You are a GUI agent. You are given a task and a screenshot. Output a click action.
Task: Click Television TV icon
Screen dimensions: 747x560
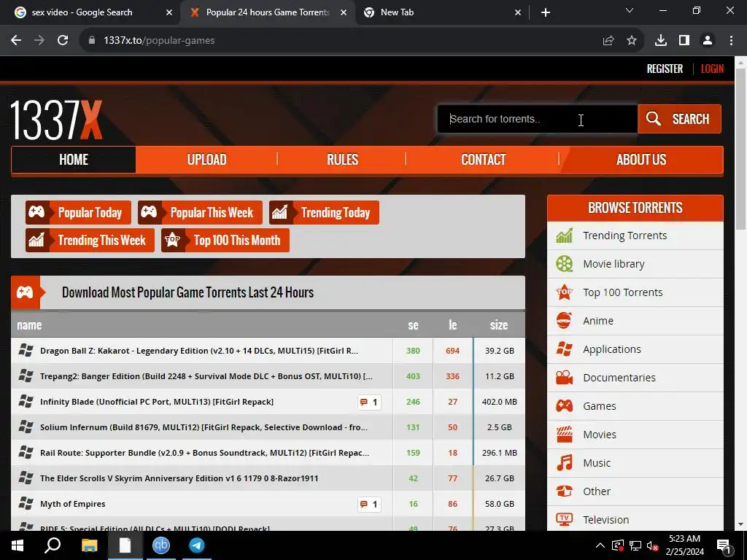coord(564,519)
